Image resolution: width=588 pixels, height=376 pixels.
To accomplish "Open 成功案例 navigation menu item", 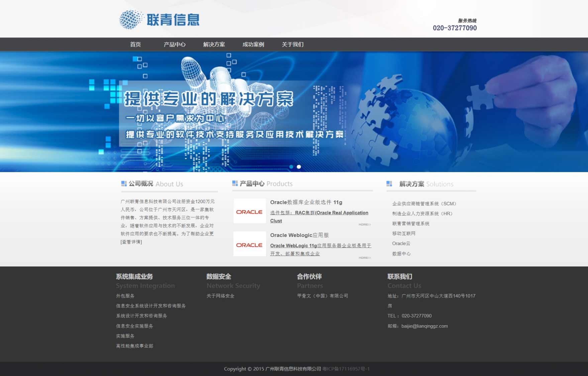I will tap(253, 44).
